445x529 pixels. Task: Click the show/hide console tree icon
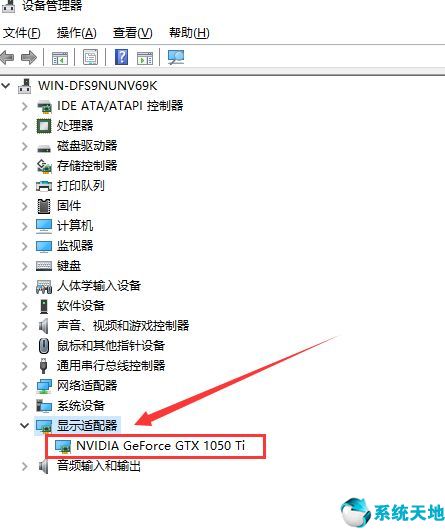[x=60, y=58]
